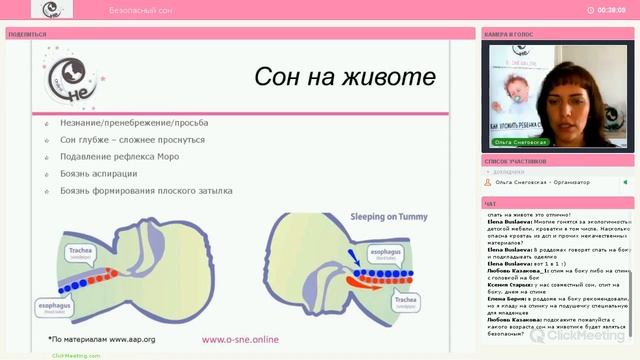Open the Камера и голос panel header
The image size is (640, 360).
pos(558,34)
